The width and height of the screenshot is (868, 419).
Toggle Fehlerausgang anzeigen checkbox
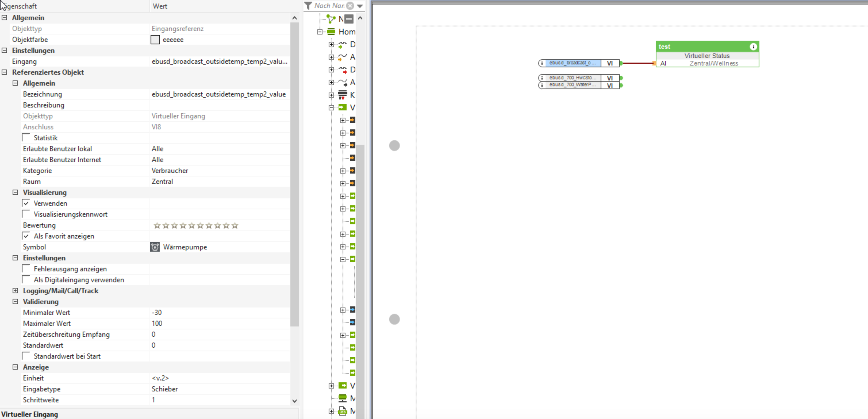[x=26, y=268]
